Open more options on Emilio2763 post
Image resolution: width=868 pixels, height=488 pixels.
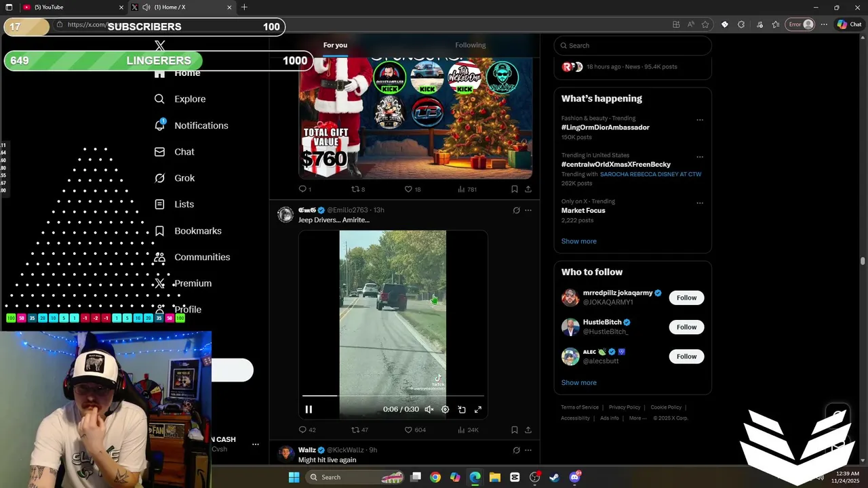point(528,210)
